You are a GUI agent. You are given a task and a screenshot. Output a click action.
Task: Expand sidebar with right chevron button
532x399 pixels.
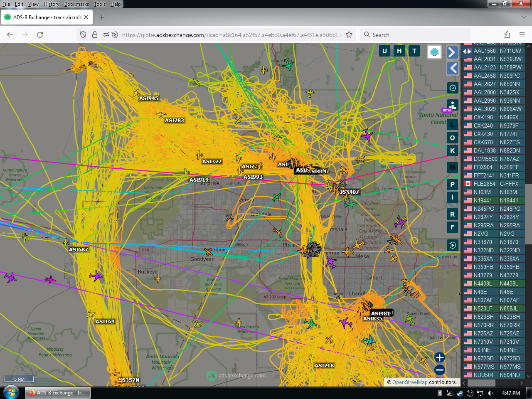pos(452,52)
